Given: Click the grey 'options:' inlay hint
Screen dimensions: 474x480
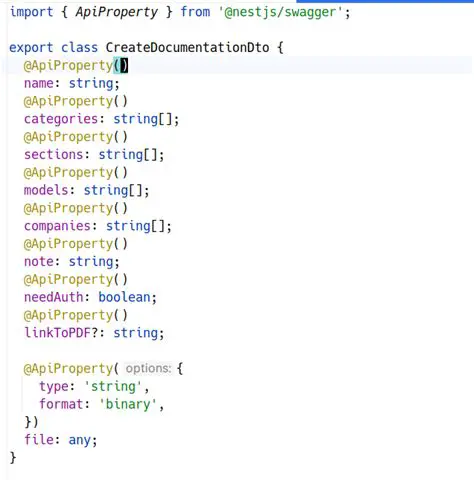Looking at the screenshot, I should [x=148, y=369].
